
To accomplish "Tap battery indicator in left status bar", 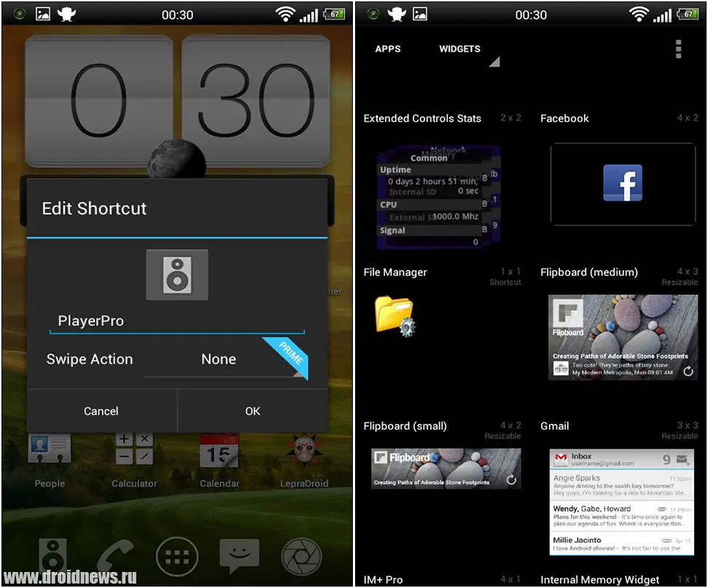I will [335, 14].
